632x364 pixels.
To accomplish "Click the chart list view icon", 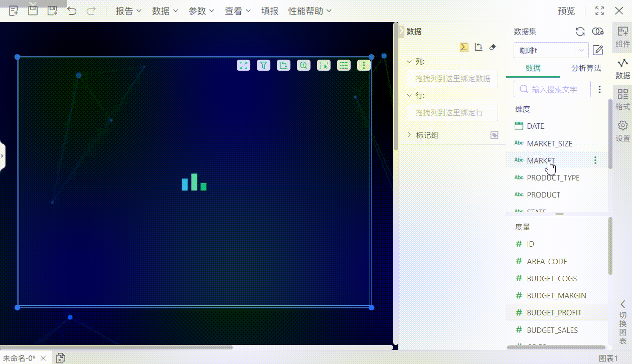I will pyautogui.click(x=344, y=65).
